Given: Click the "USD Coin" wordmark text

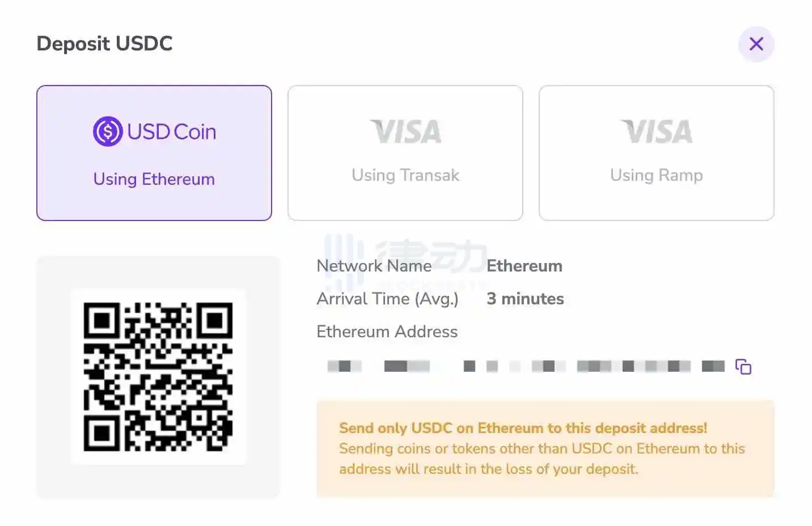Looking at the screenshot, I should (x=171, y=131).
